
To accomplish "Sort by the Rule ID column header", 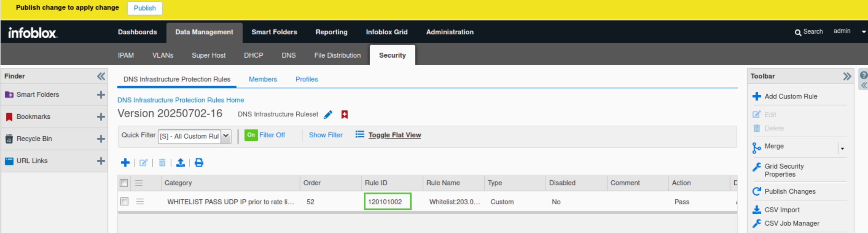I will click(392, 183).
